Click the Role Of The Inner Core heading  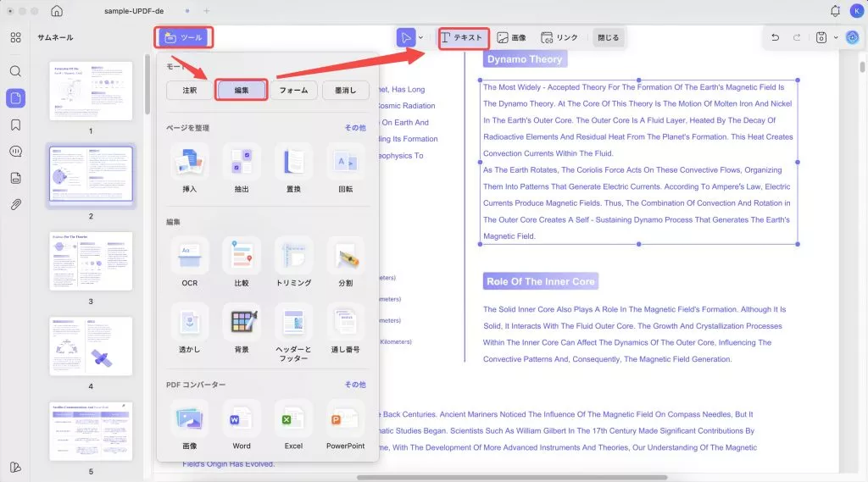[541, 281]
